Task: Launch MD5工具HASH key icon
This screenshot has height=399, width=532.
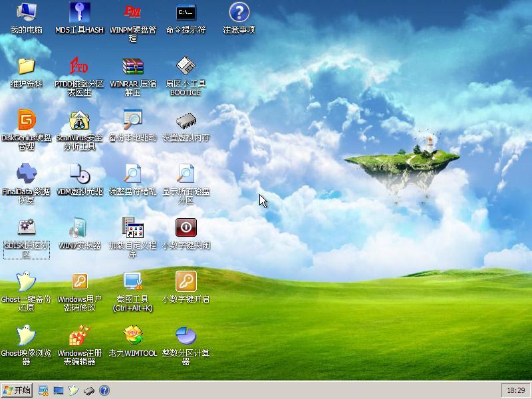Action: coord(79,13)
